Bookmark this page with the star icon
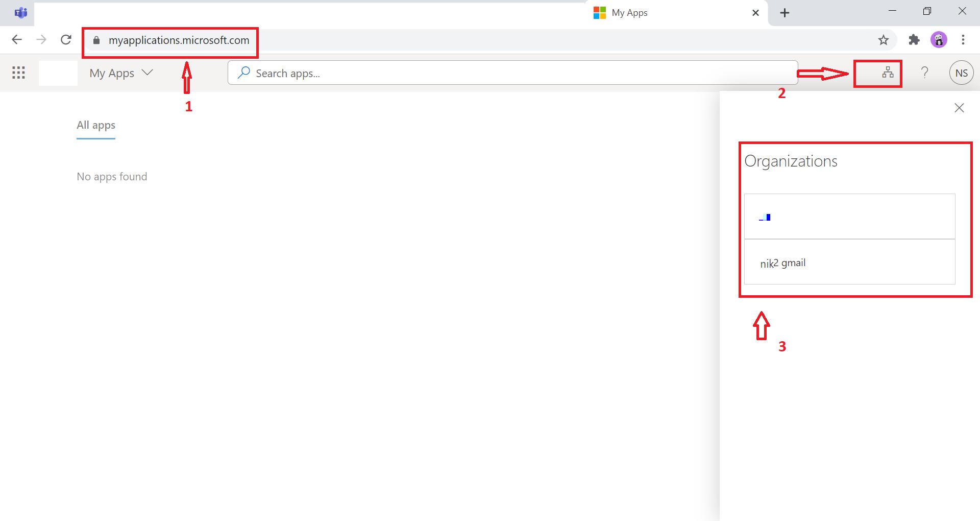 click(884, 40)
